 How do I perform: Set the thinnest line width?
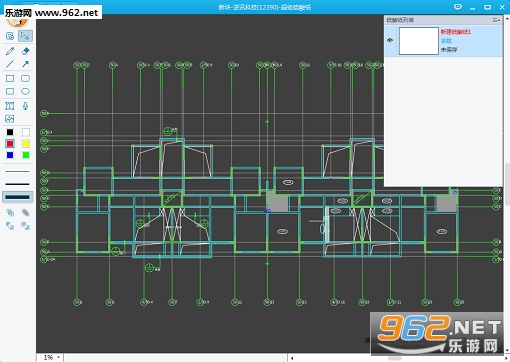coord(18,171)
